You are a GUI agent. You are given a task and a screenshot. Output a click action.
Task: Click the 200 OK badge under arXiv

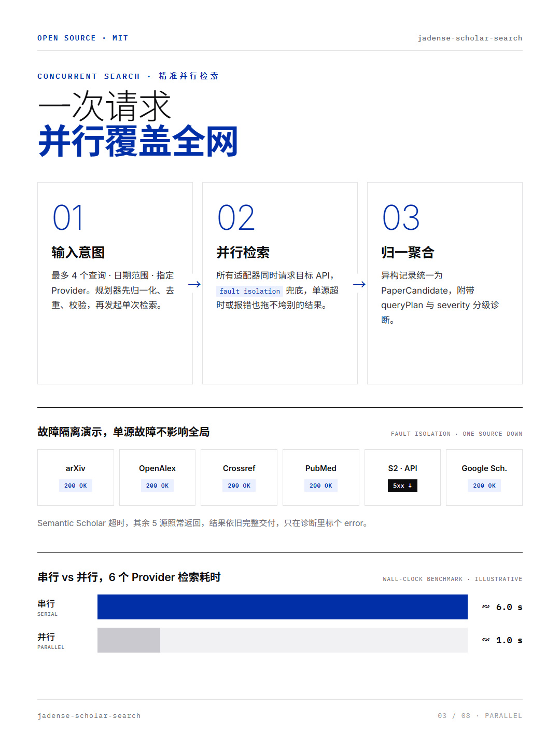(76, 486)
